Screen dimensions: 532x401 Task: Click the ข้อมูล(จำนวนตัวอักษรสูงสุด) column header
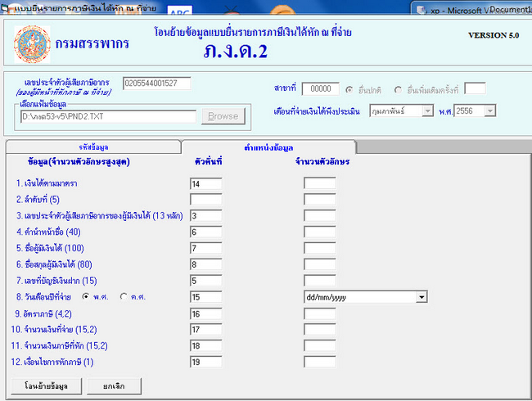click(79, 162)
